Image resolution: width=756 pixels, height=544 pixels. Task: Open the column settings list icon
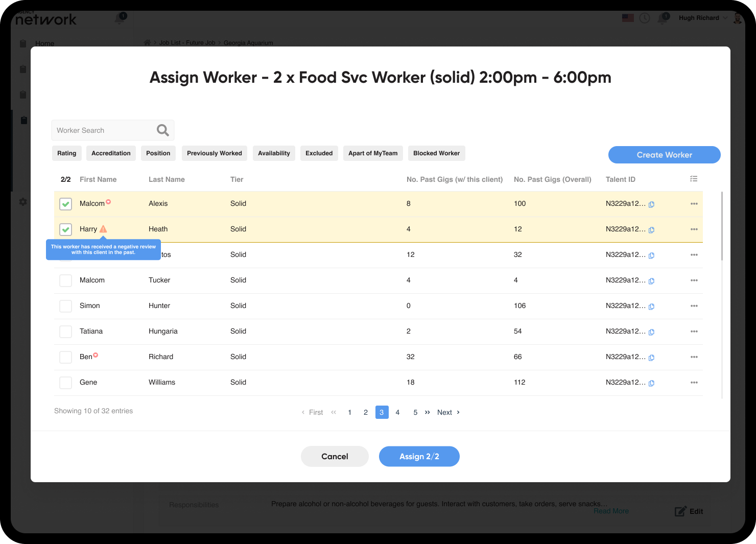pos(694,179)
